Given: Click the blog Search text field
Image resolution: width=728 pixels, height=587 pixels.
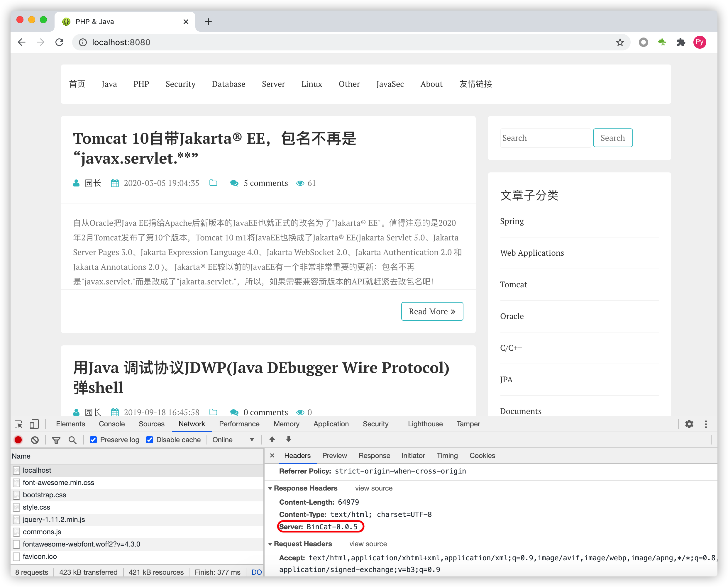Looking at the screenshot, I should tap(545, 138).
